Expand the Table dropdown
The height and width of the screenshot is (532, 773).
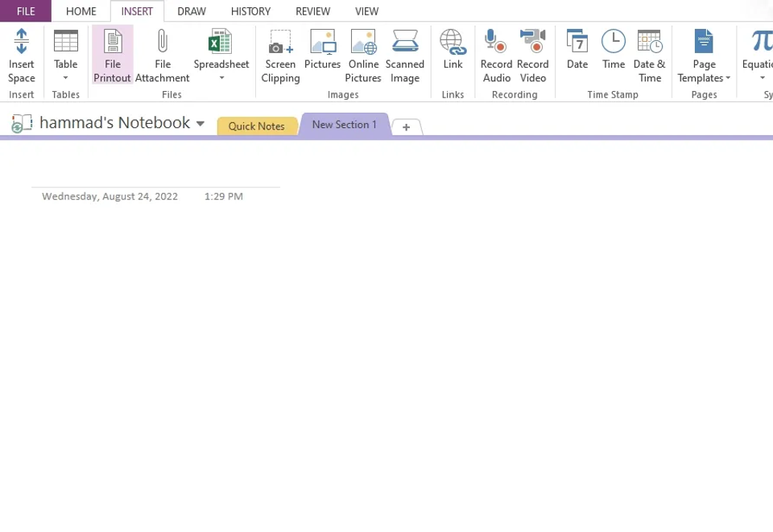(x=66, y=78)
